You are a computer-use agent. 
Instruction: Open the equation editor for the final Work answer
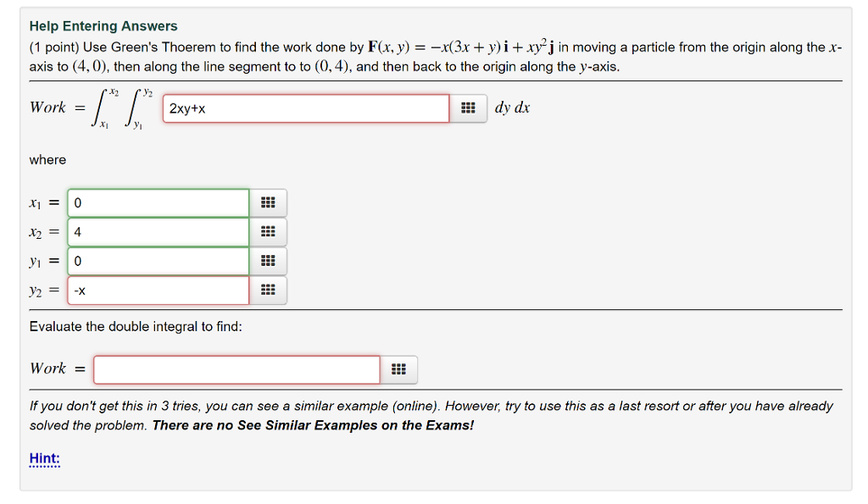click(x=398, y=369)
